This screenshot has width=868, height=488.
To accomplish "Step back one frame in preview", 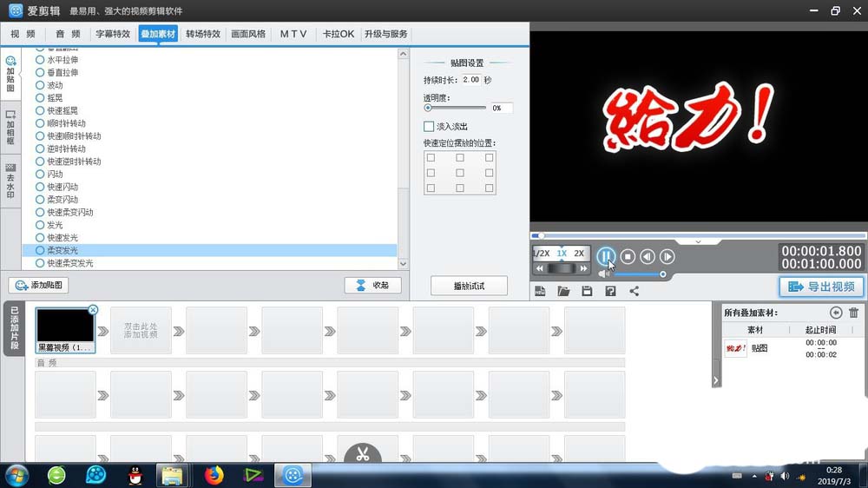I will click(x=648, y=256).
